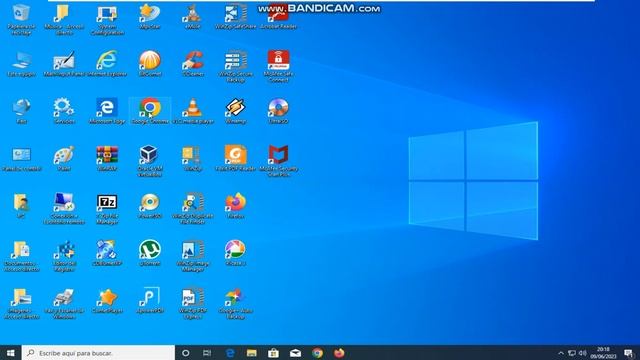The width and height of the screenshot is (640, 360).
Task: Select the Imágenes - Acceso directo folder
Action: click(x=21, y=303)
